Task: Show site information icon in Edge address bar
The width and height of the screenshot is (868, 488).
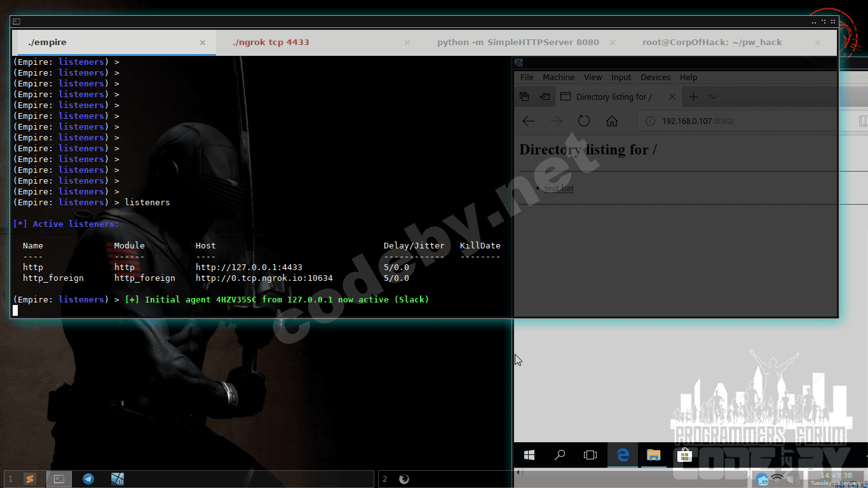Action: tap(650, 121)
